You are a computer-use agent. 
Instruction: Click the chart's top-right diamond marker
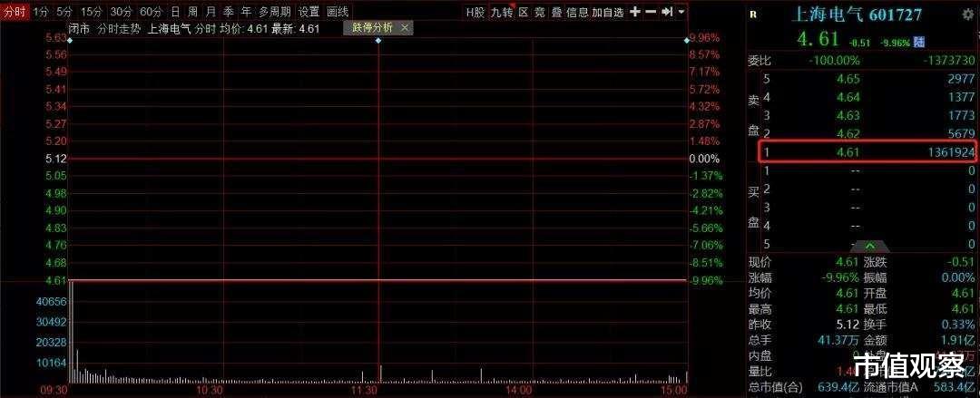click(x=687, y=41)
